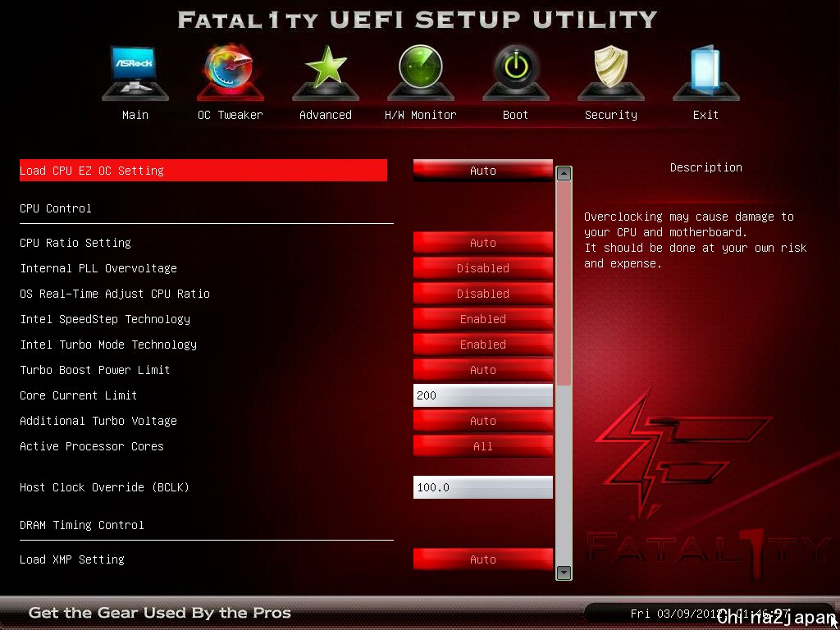
Task: Toggle OS Real-Time Adjust CPU Ratio value
Action: pyautogui.click(x=482, y=294)
